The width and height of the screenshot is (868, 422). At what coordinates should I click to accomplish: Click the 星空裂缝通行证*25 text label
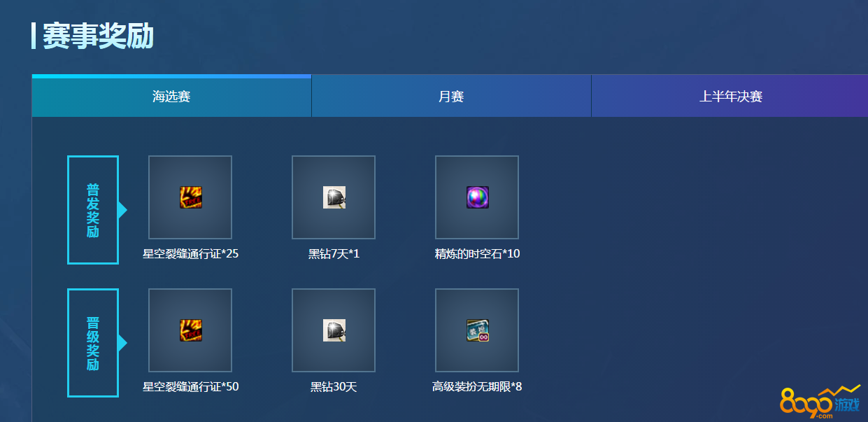pyautogui.click(x=190, y=254)
